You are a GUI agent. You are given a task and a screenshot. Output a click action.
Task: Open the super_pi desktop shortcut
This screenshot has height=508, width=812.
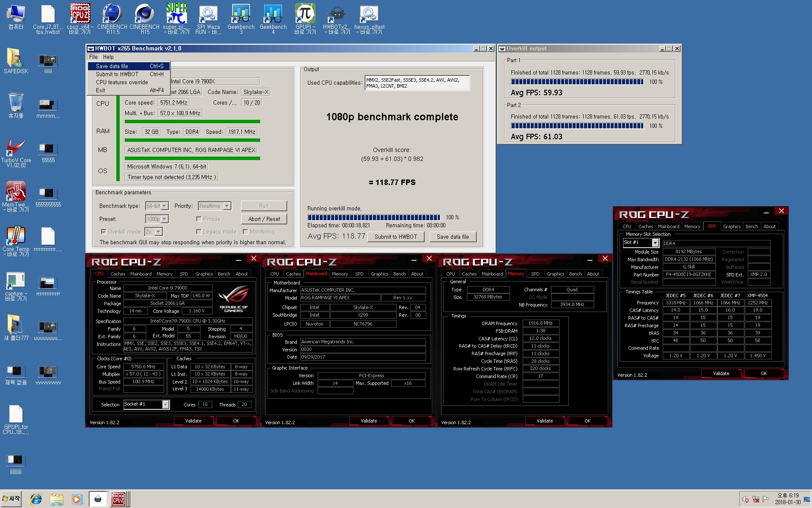pos(176,19)
